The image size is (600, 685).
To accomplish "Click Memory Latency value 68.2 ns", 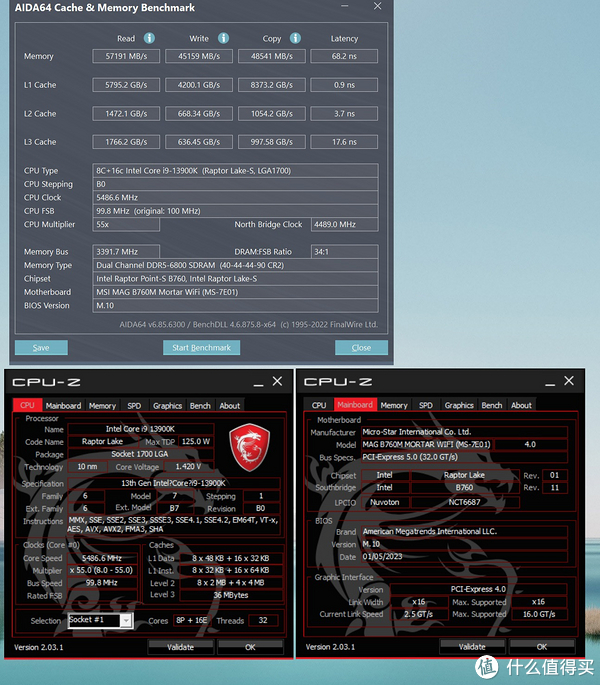I will (x=344, y=56).
